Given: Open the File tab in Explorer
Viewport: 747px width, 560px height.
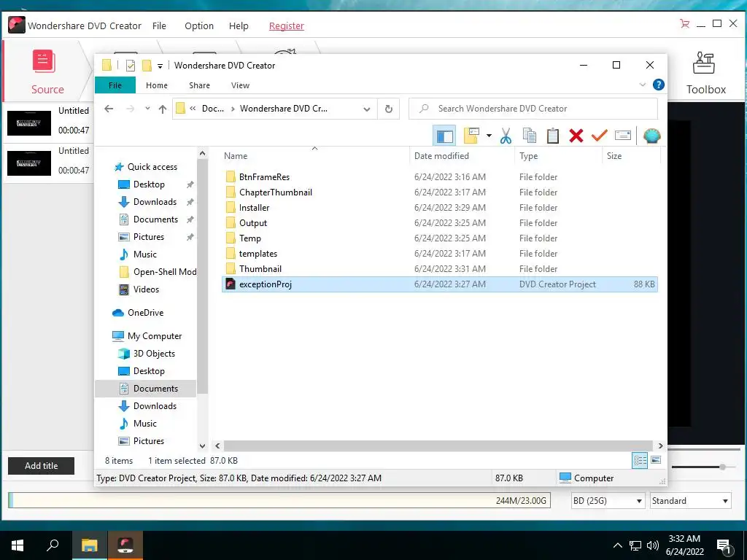Looking at the screenshot, I should click(115, 85).
